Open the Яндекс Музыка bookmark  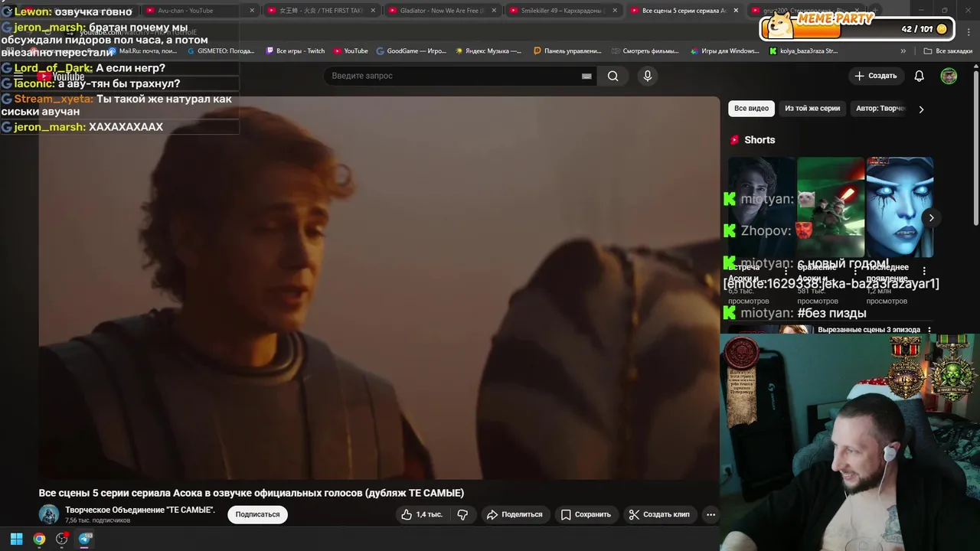[488, 51]
